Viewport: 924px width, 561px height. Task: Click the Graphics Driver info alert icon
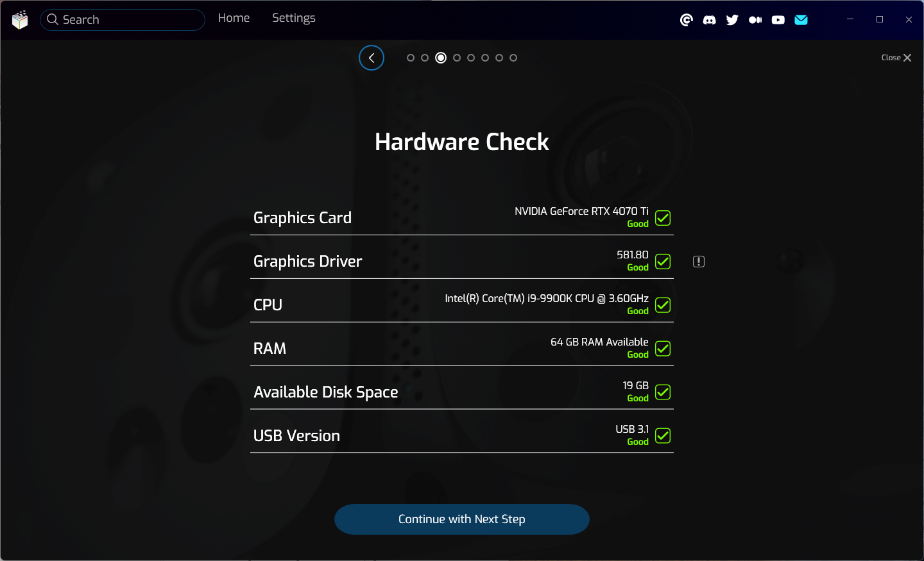[x=699, y=262]
